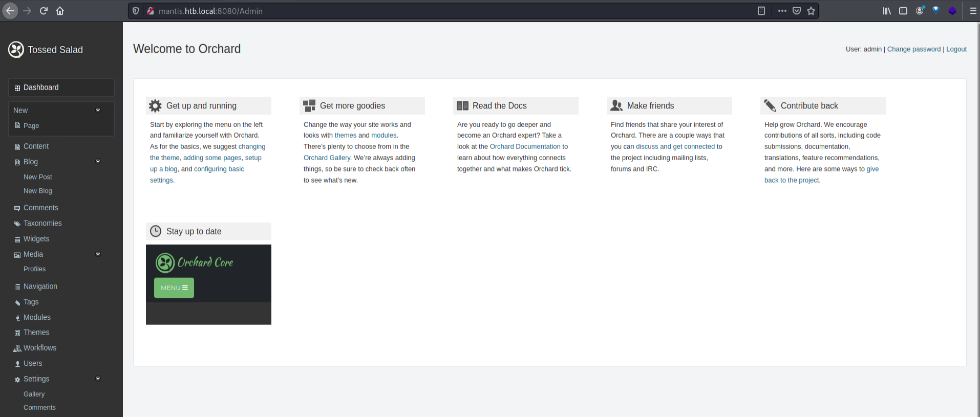Click the gear icon in Get up and running

tap(155, 106)
